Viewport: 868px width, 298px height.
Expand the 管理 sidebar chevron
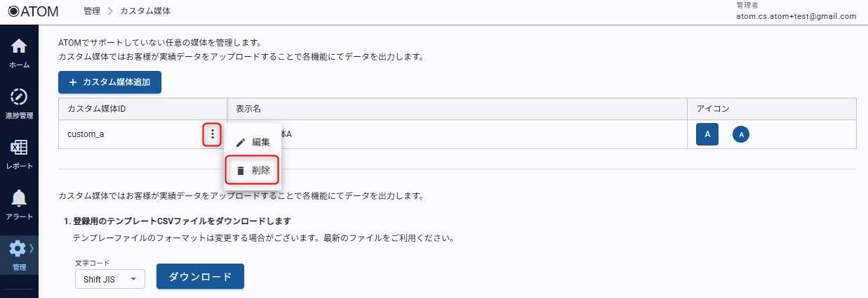point(32,248)
